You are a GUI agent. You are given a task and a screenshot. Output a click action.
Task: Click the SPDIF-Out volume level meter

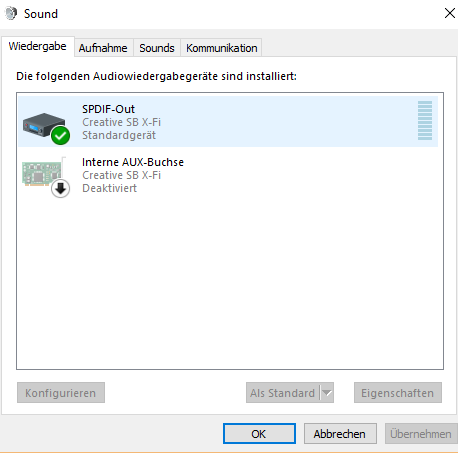pyautogui.click(x=425, y=120)
